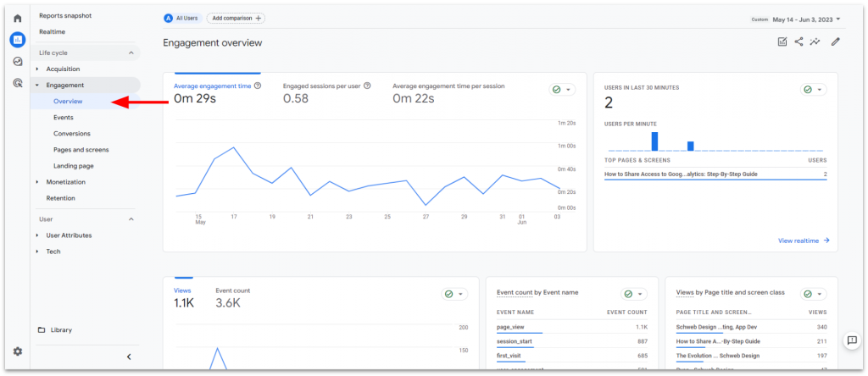The image size is (868, 376).
Task: Open the Reports bar chart icon
Action: click(17, 40)
